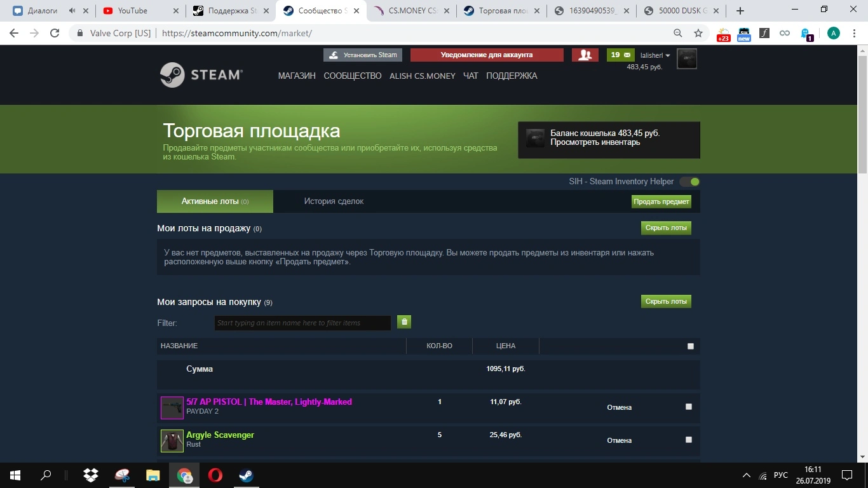Open the extension marked 'new'
The image size is (868, 488).
[x=744, y=34]
